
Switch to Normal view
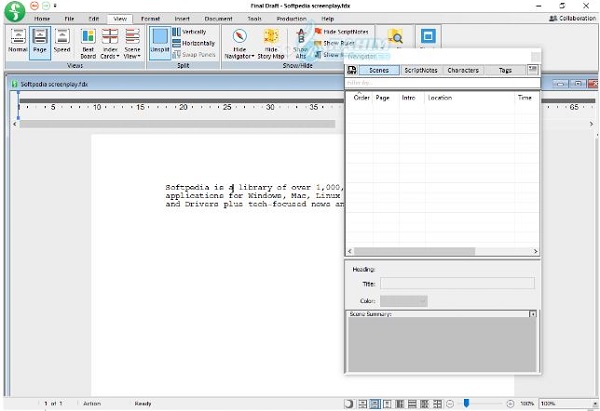click(18, 41)
